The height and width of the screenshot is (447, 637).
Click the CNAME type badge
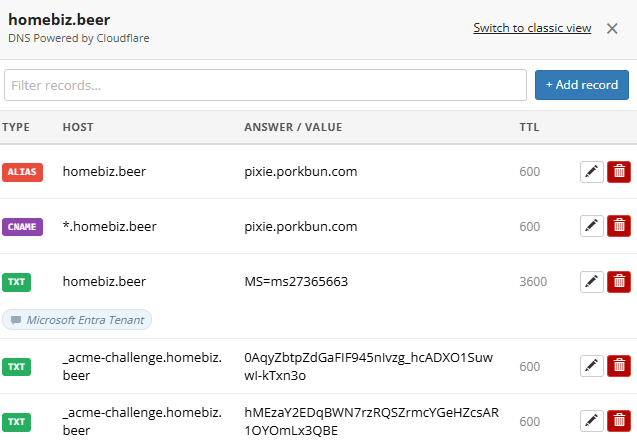point(22,227)
